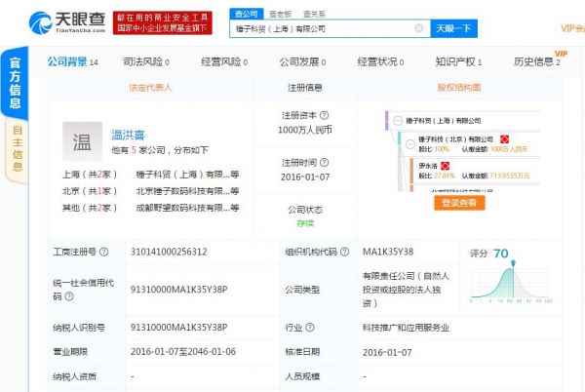This screenshot has height=392, width=585.
Task: Open the VIP会员 link
Action: coord(572,28)
